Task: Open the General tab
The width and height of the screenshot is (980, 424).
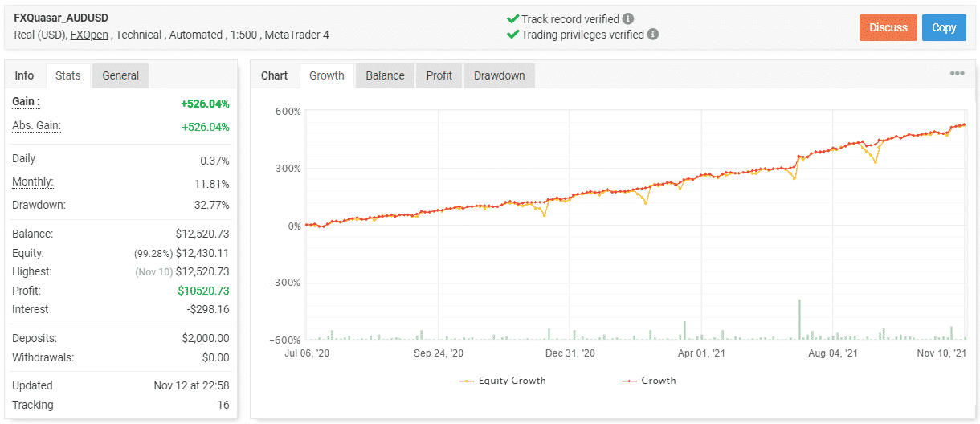Action: point(120,75)
